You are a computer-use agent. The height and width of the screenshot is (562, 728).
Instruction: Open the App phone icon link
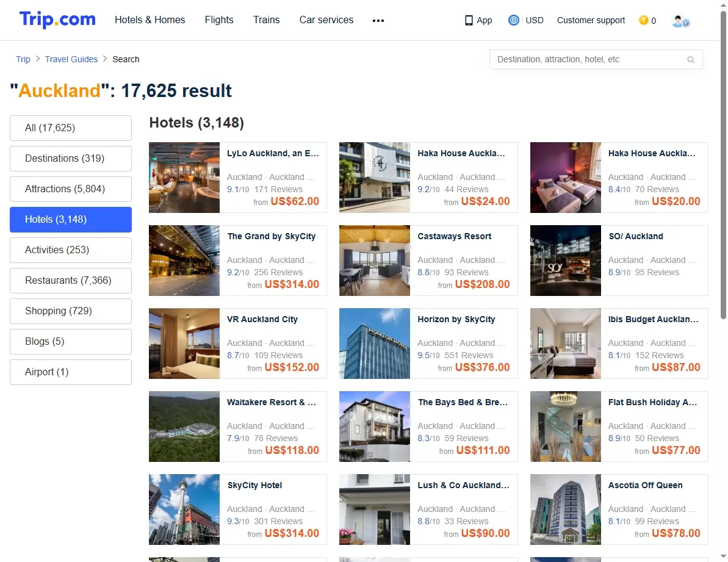coord(469,20)
